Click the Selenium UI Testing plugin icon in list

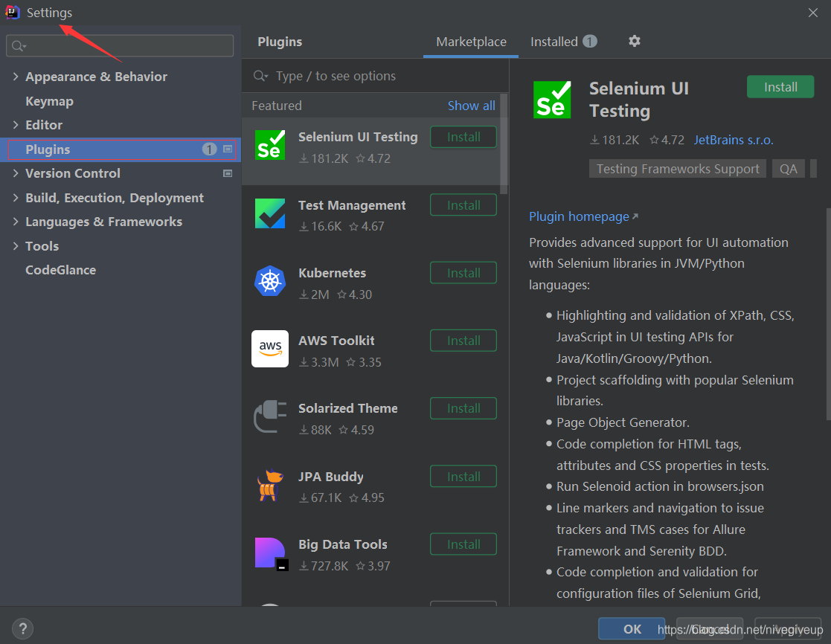[x=270, y=145]
